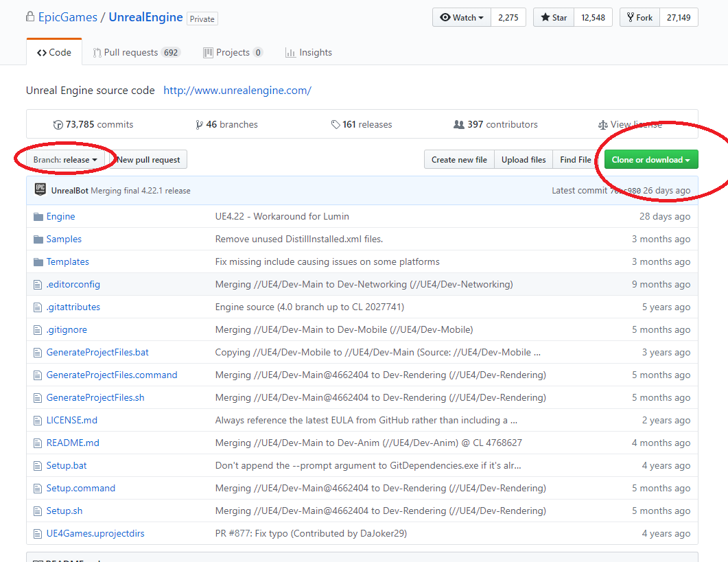
Task: Switch to the Code tab
Action: 54,52
